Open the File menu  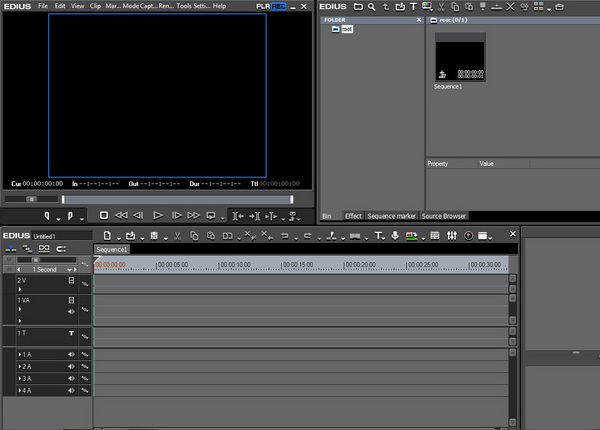point(43,6)
